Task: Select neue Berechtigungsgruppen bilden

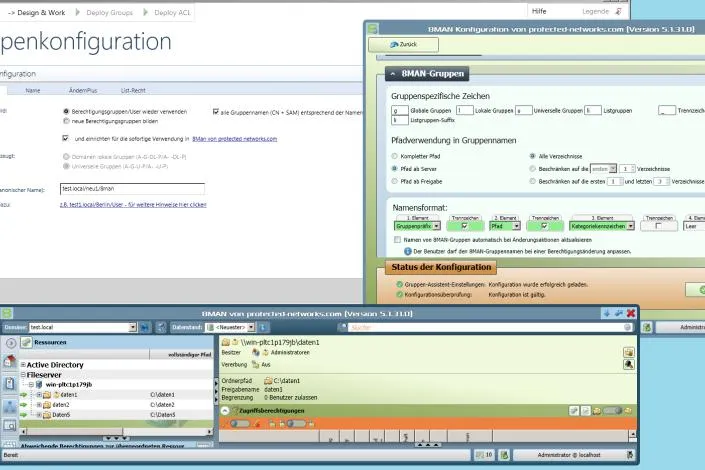Action: point(66,121)
